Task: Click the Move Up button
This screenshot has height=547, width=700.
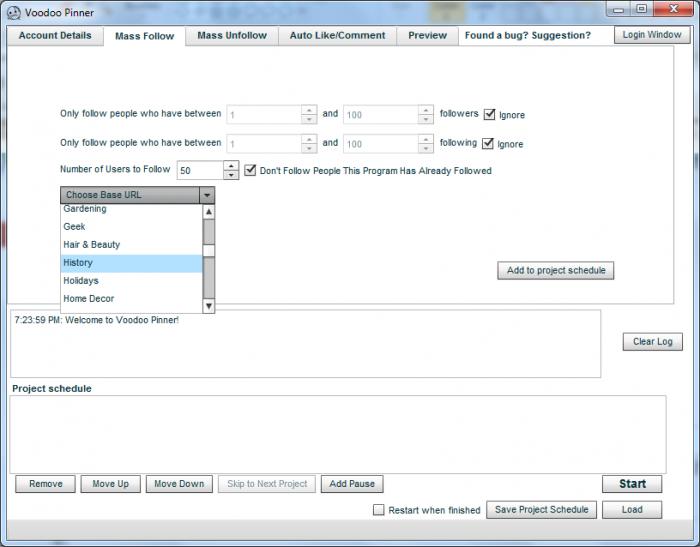Action: 110,484
